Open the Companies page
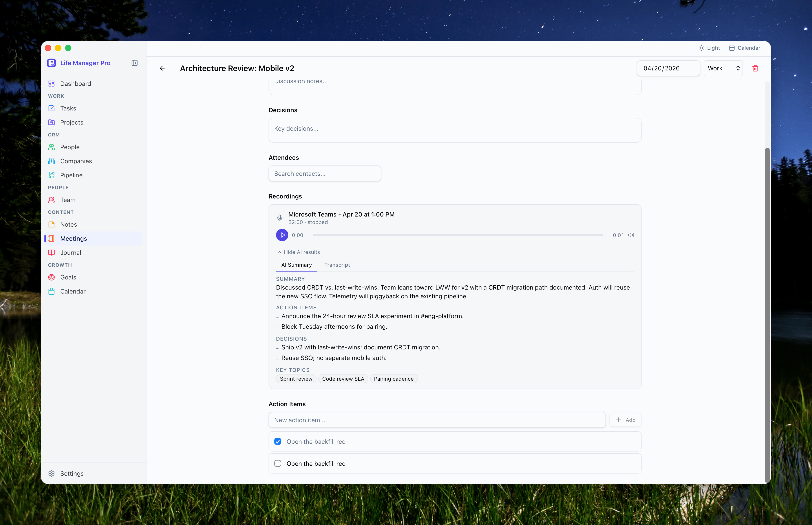 click(93, 161)
